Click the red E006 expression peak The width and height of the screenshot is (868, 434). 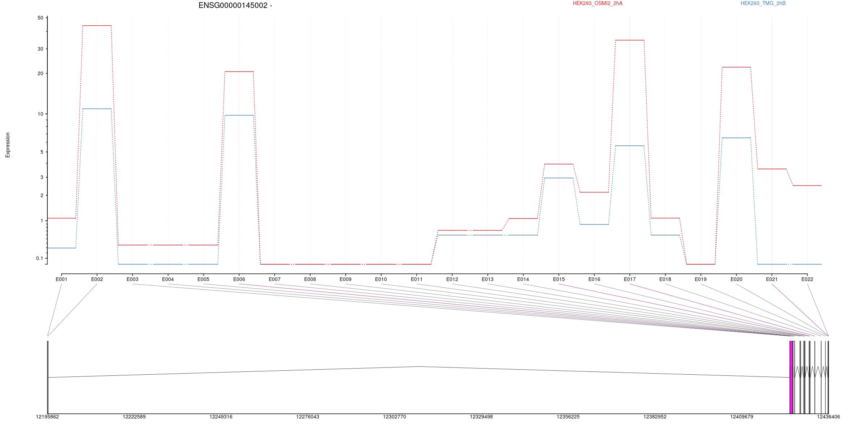click(239, 72)
